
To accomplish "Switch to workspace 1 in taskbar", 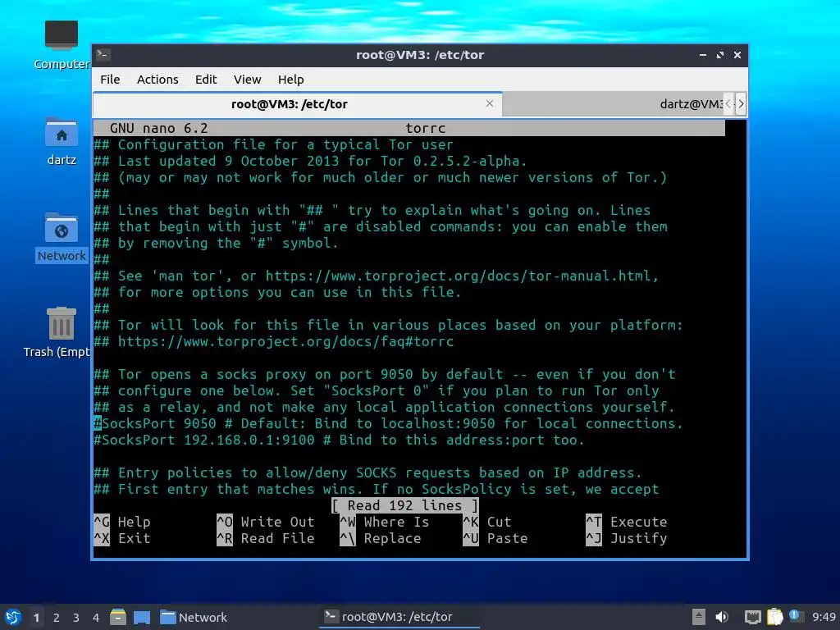I will pyautogui.click(x=36, y=618).
